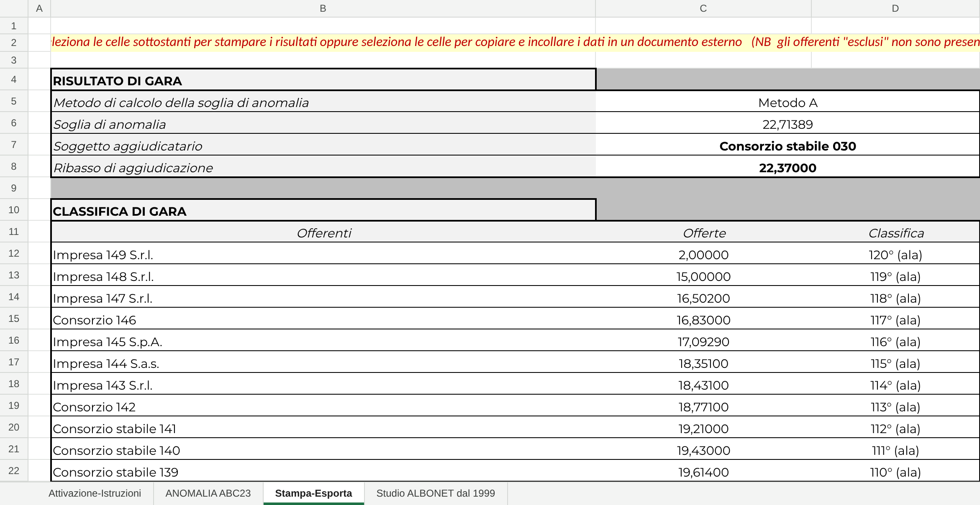Select the 'Impresa 147 S.r.l.' cell
The height and width of the screenshot is (505, 980).
pyautogui.click(x=323, y=298)
